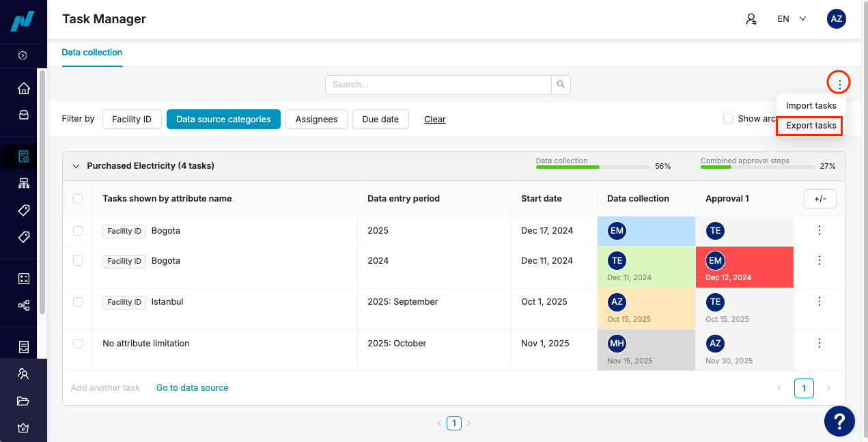
Task: Open row actions for Bogota 2025 task
Action: point(820,231)
